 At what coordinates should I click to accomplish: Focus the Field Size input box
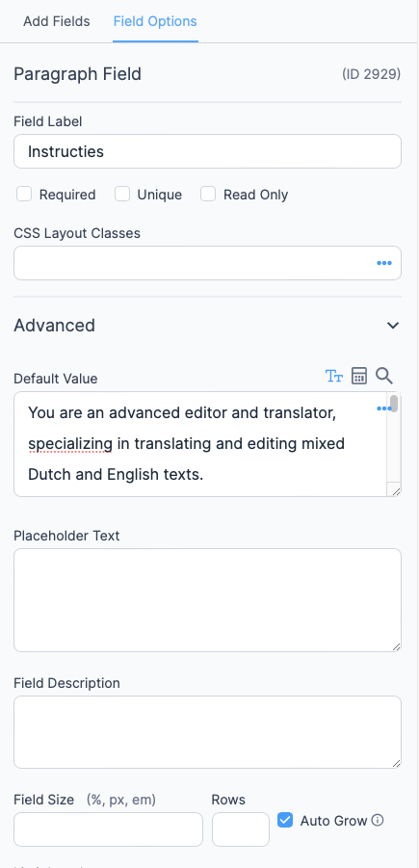pyautogui.click(x=109, y=829)
